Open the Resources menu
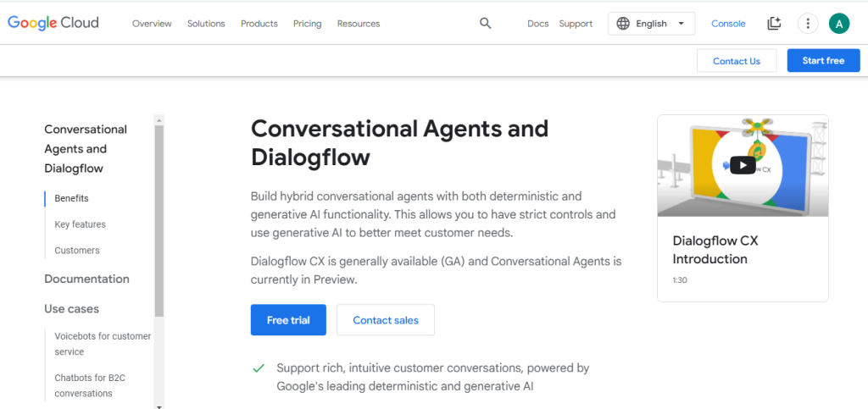The image size is (868, 409). click(x=359, y=24)
